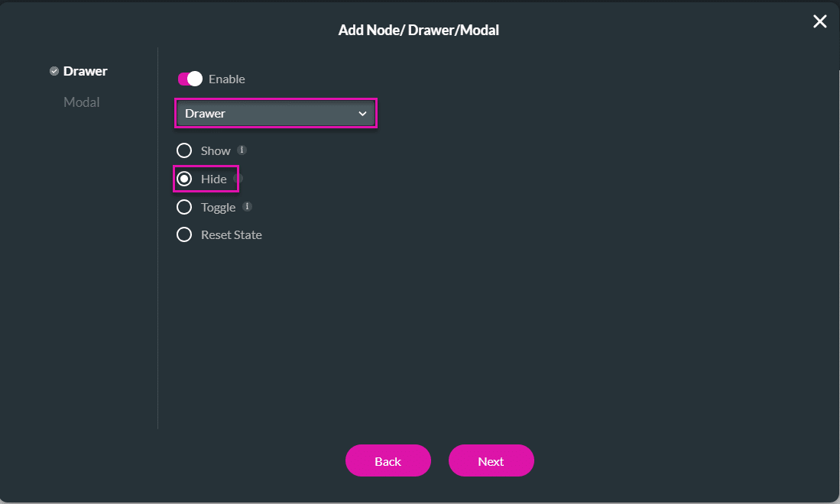This screenshot has width=840, height=504.
Task: Click the Hide option label
Action: [x=212, y=178]
